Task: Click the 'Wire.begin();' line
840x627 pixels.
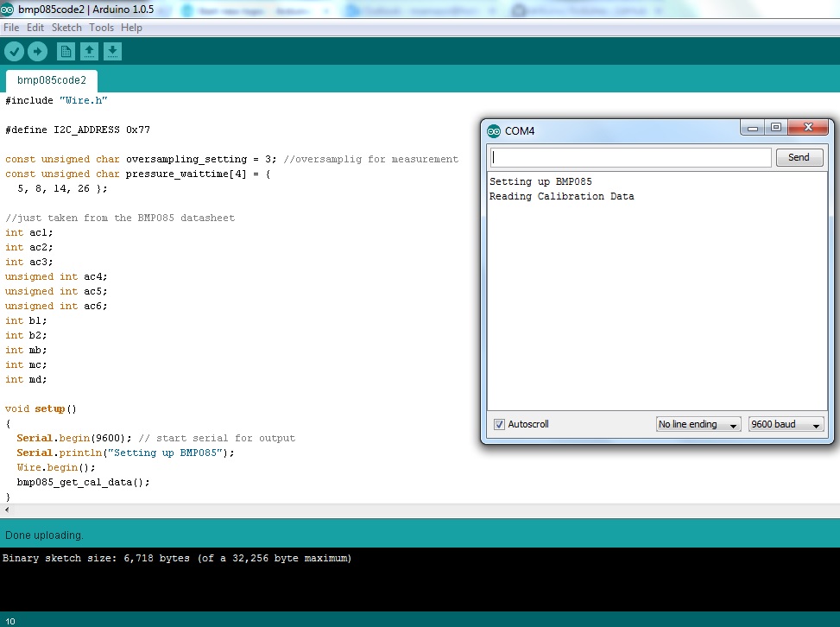Action: click(x=56, y=467)
